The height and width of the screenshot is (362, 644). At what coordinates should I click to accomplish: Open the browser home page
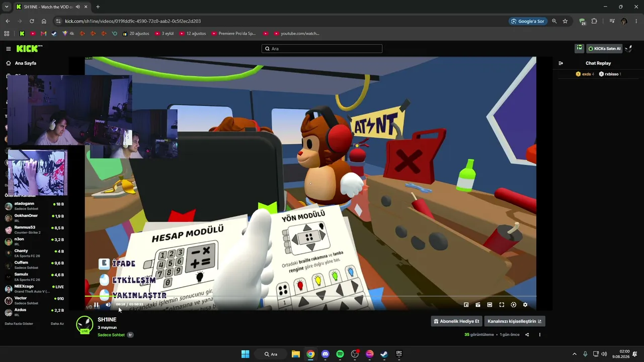(x=44, y=21)
